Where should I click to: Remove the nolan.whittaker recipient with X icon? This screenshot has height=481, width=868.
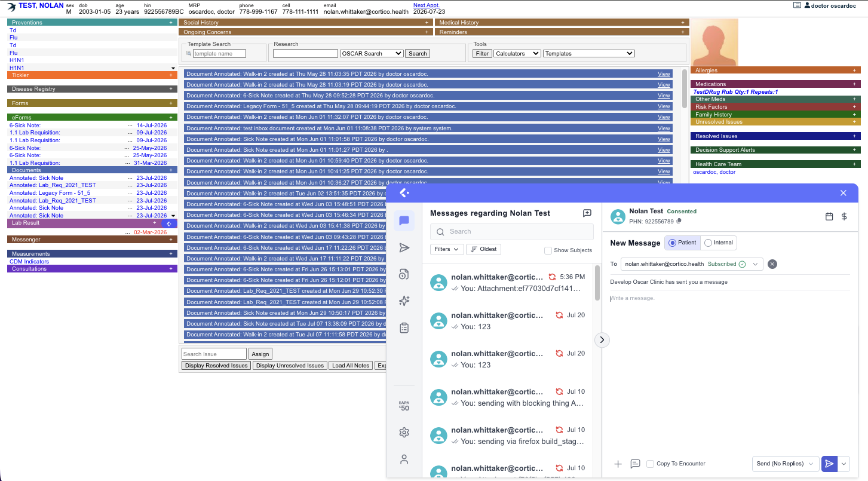[x=772, y=264]
